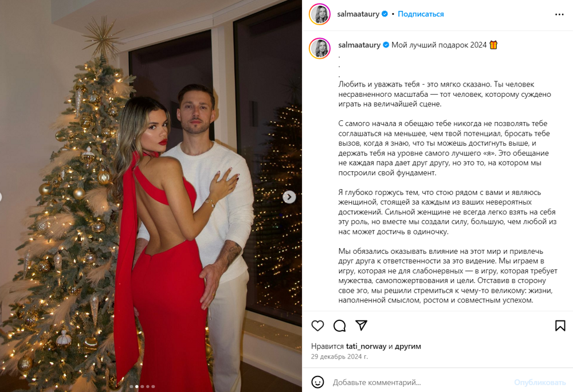573x392 pixels.
Task: Go to previous photo with left arrow
Action: click(x=1, y=197)
